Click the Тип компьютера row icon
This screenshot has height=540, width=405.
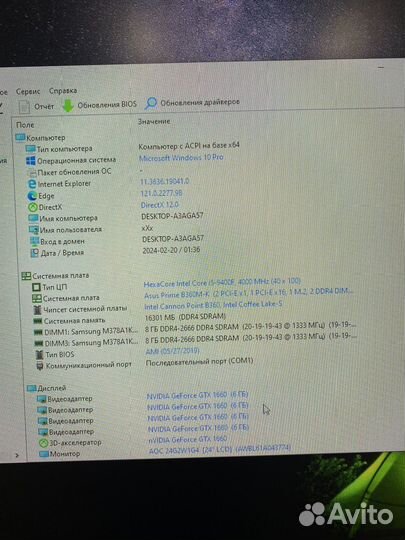click(31, 149)
